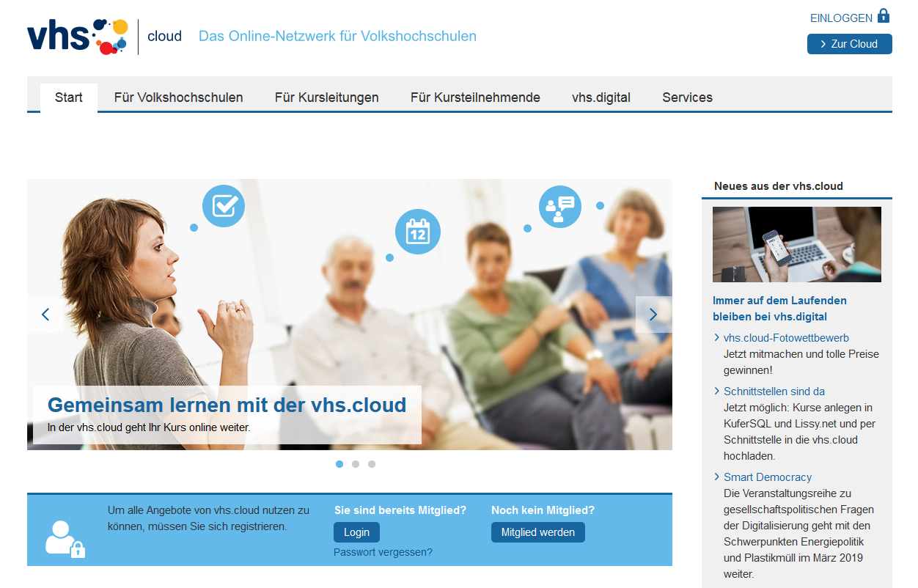Click the Mitglied werden button
This screenshot has width=918, height=588.
tap(538, 532)
